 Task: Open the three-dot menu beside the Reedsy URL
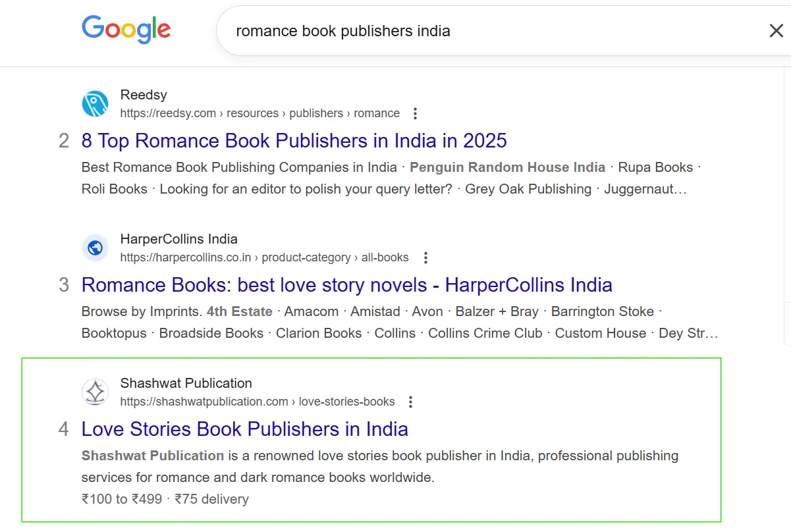coord(415,114)
